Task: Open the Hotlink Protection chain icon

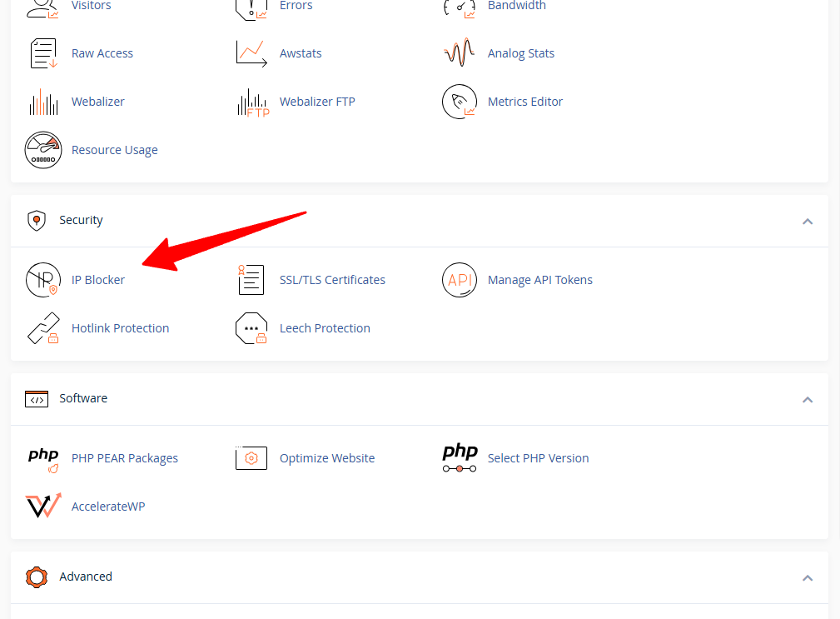Action: click(x=42, y=328)
